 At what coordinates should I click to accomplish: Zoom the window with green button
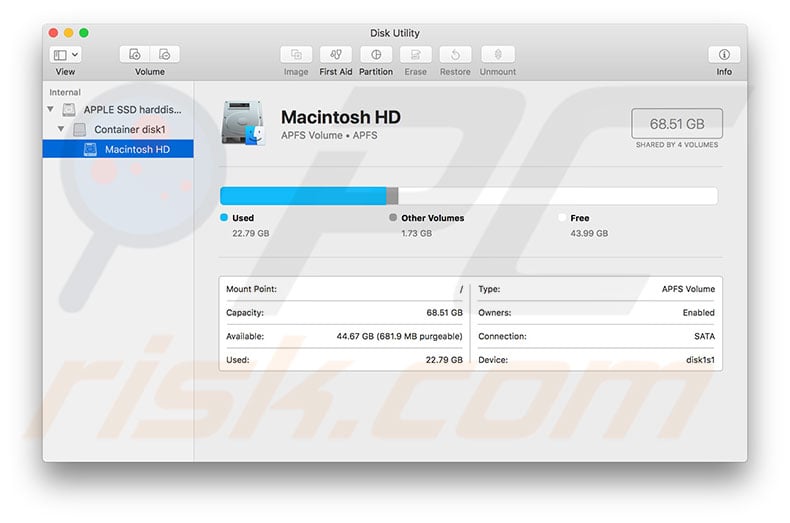84,33
